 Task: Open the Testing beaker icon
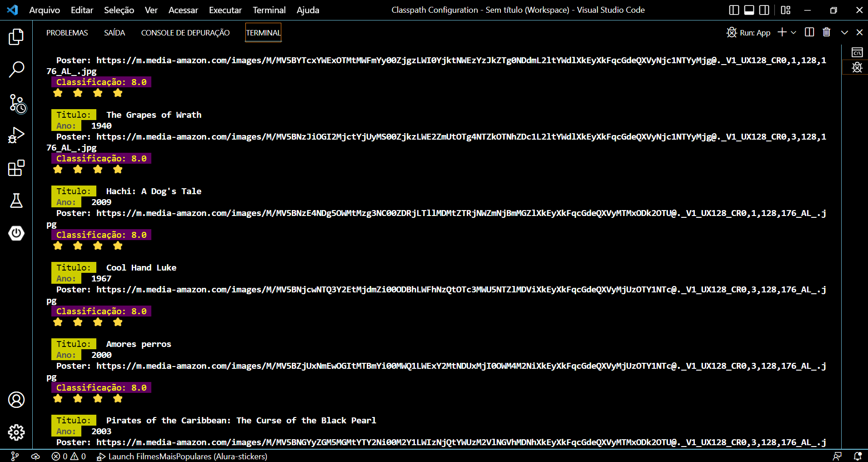pyautogui.click(x=16, y=201)
